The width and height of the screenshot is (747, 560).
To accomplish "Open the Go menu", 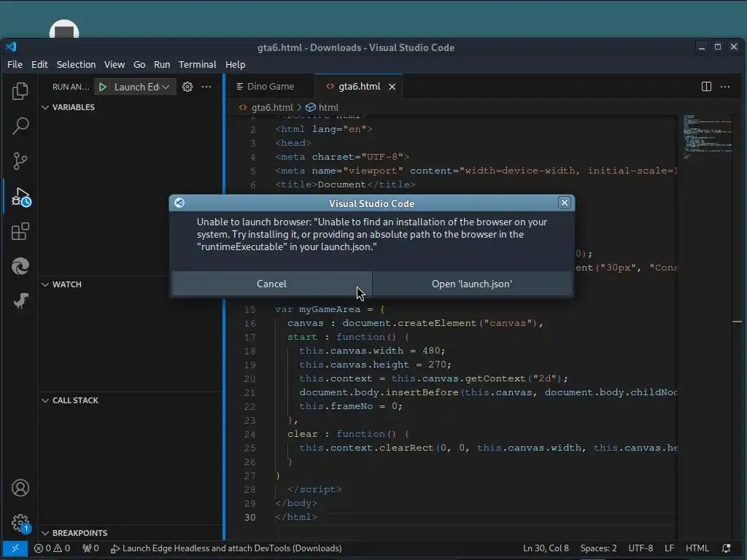I will [139, 64].
